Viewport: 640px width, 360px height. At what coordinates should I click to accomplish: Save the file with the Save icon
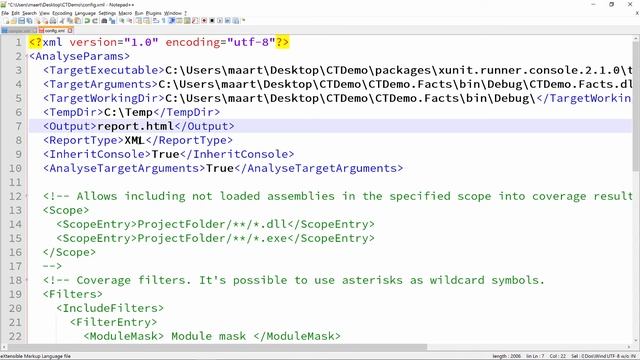(x=21, y=20)
